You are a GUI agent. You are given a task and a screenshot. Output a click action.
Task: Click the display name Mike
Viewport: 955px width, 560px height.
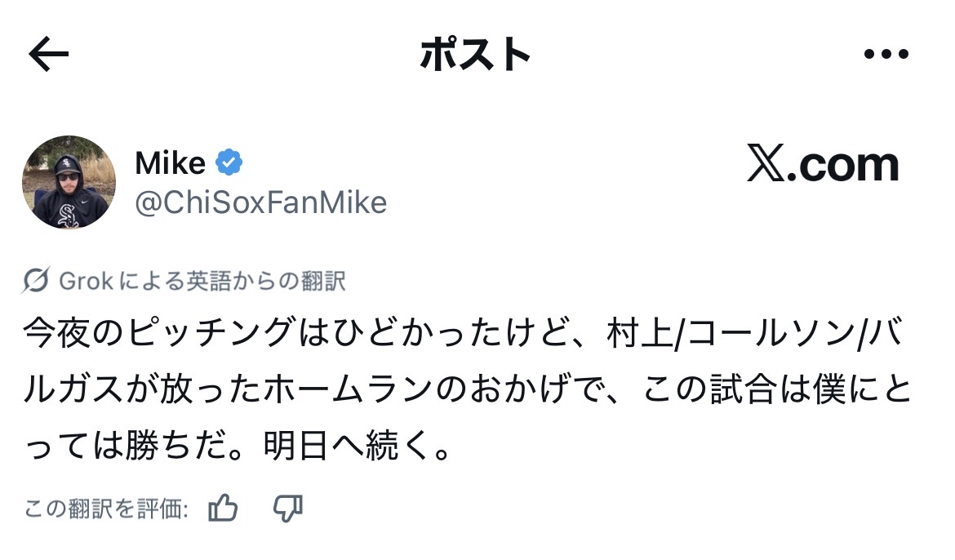coord(170,163)
